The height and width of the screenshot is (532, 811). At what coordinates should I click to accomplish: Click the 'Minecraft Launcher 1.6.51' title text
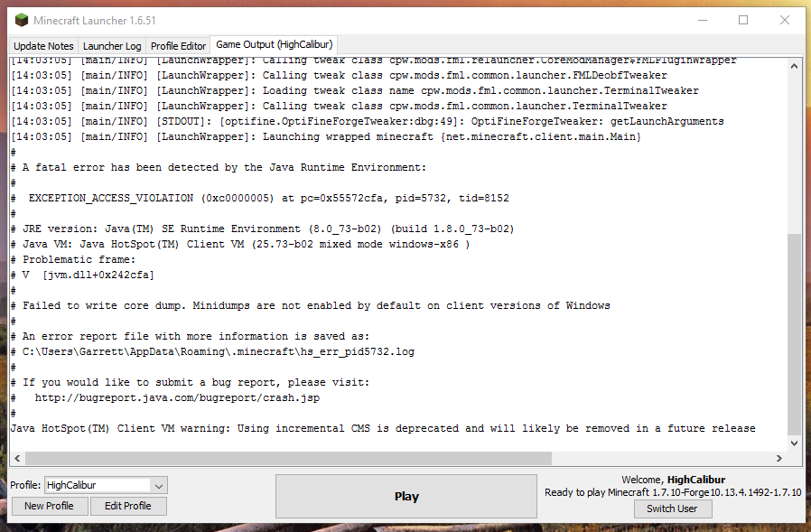(95, 20)
